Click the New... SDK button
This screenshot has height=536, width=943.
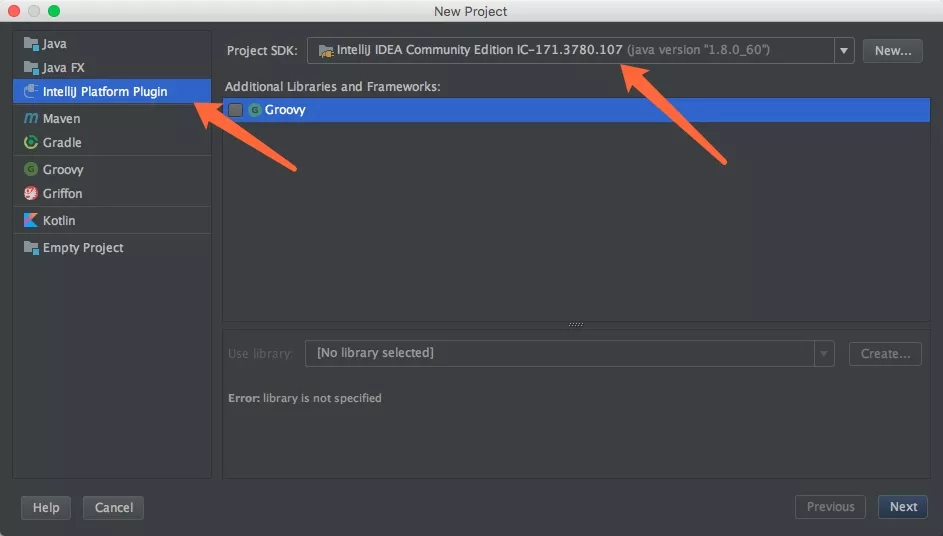(x=892, y=51)
